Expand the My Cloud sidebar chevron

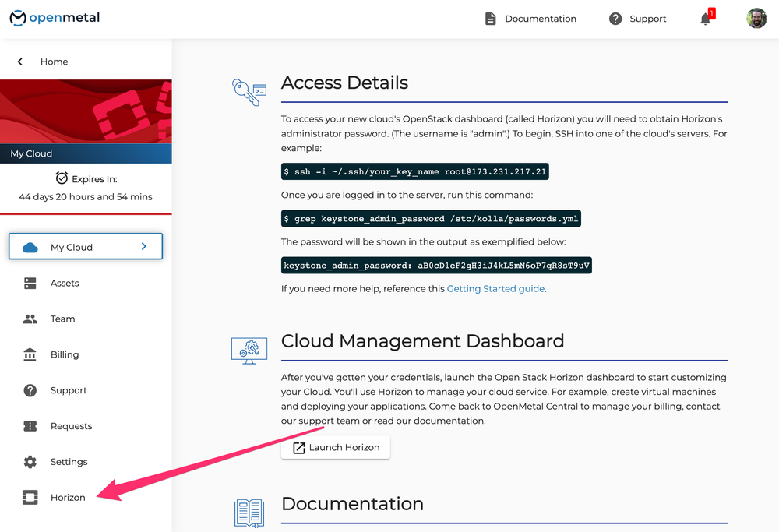[x=143, y=246]
